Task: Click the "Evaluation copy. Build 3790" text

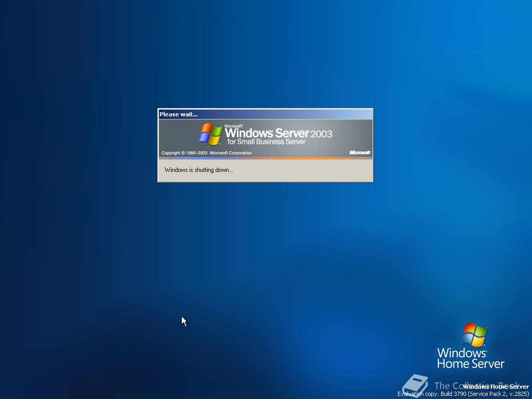Action: coord(463,394)
